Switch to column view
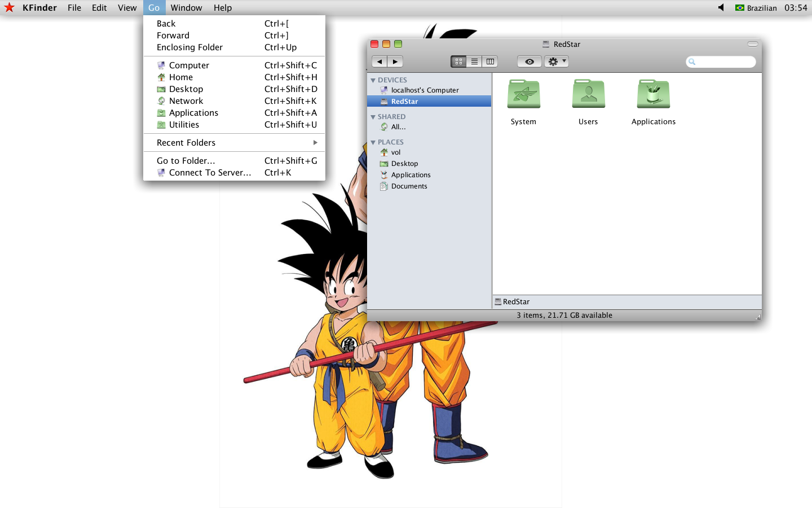 coord(490,62)
